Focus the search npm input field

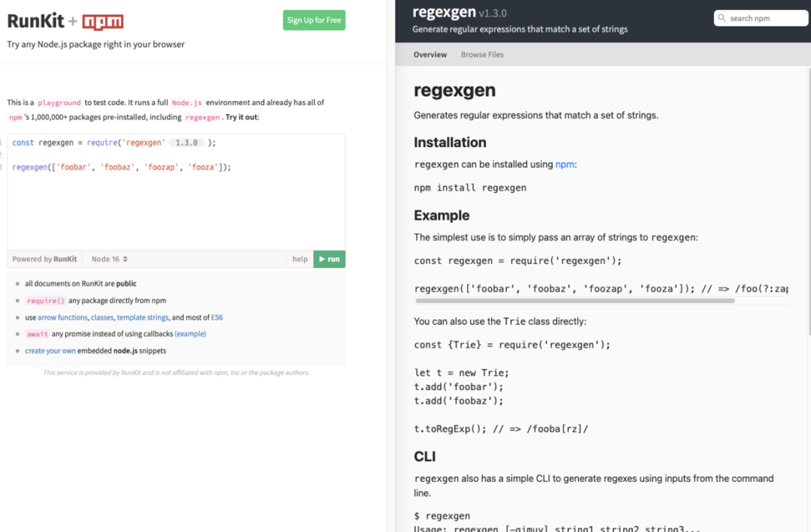[x=761, y=18]
